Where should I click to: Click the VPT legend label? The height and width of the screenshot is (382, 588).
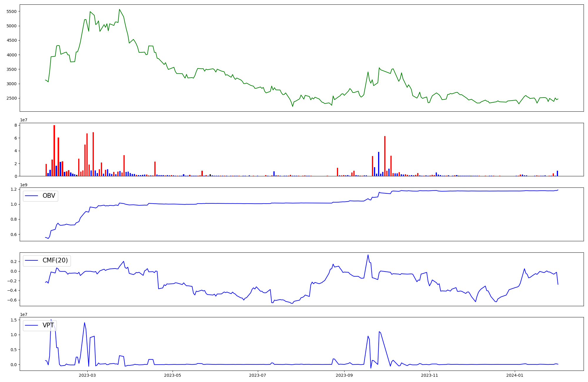click(48, 325)
